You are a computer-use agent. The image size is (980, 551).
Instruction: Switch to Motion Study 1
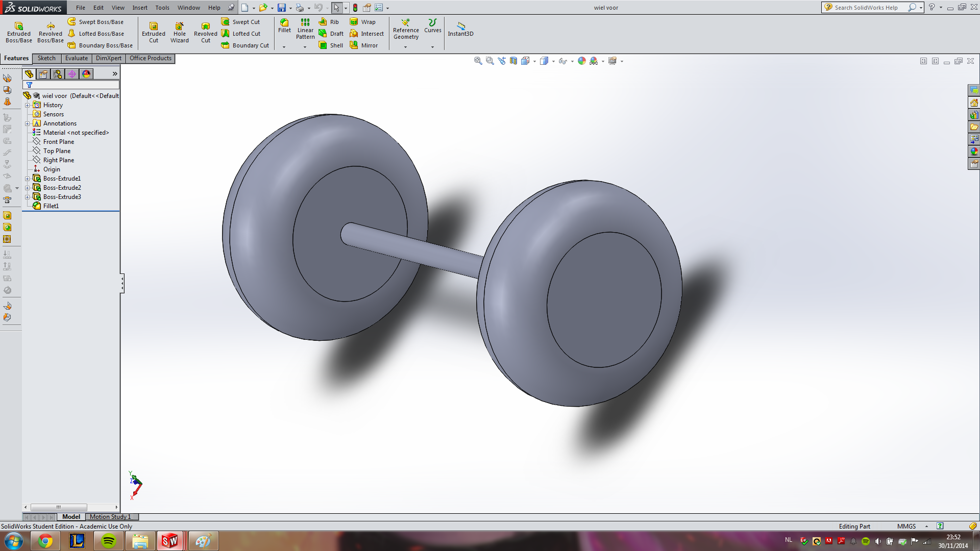(x=111, y=516)
